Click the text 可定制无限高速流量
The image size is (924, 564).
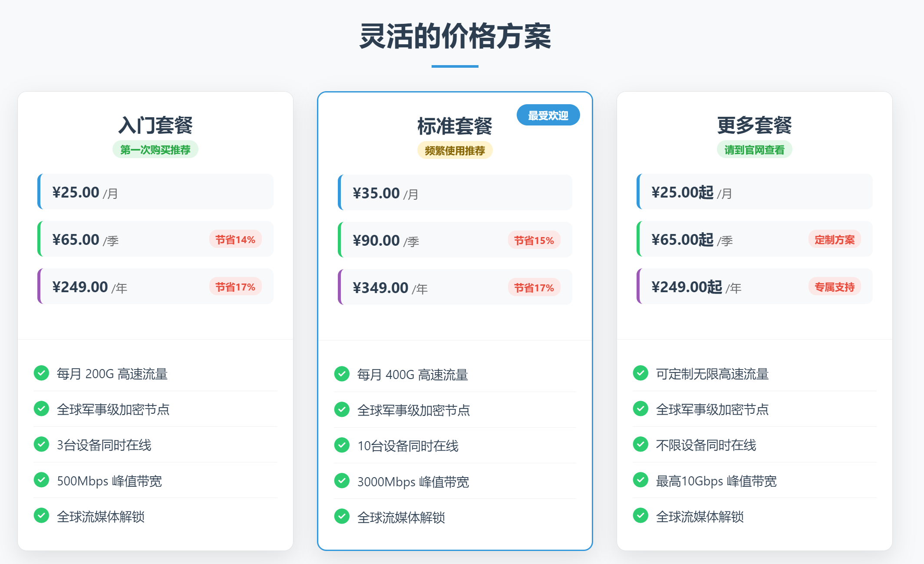tap(712, 373)
